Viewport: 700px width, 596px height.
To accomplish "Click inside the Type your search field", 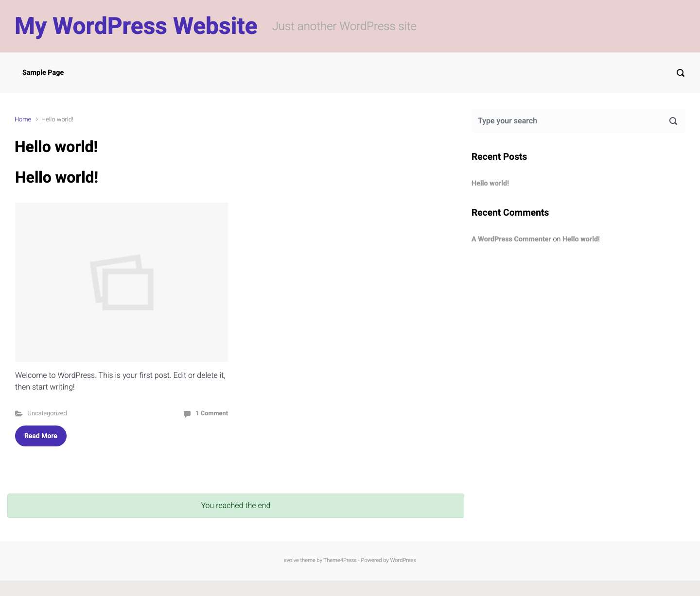I will click(535, 120).
